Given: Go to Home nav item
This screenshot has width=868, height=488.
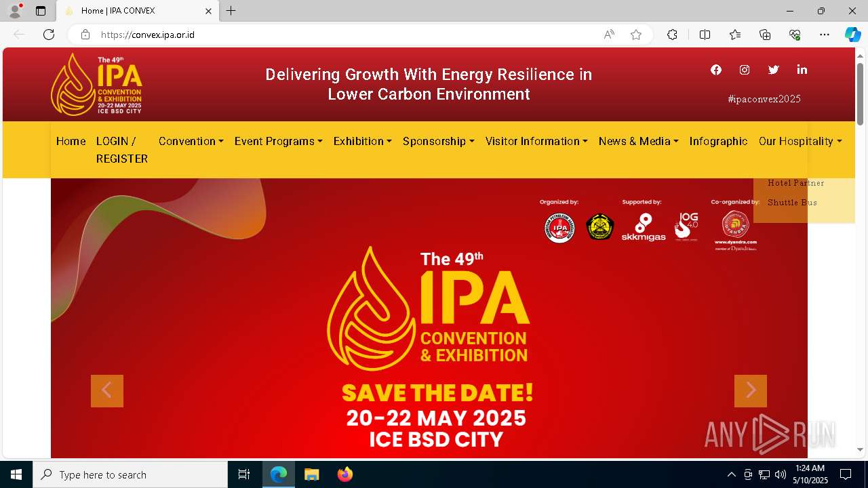Looking at the screenshot, I should (71, 141).
